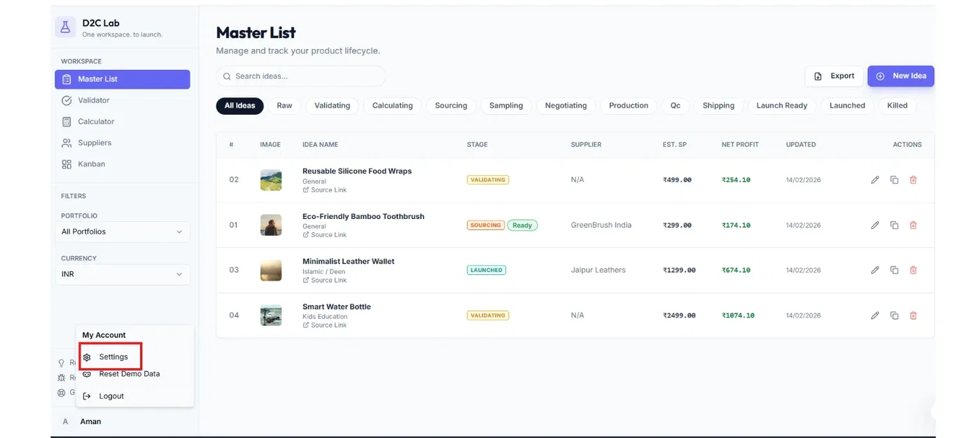Filter ideas by Sourcing stage
The width and height of the screenshot is (980, 438).
tap(451, 106)
